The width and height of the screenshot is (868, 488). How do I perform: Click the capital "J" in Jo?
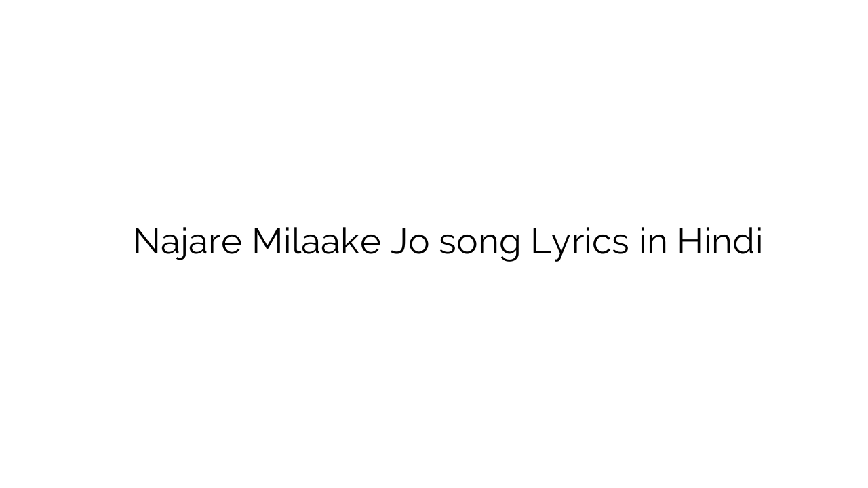point(398,242)
